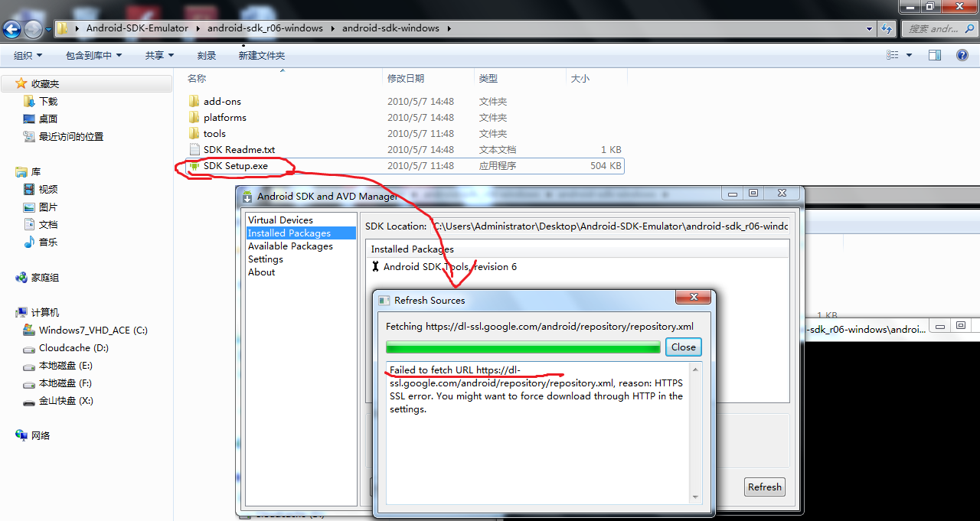Viewport: 980px width, 521px height.
Task: Click the Explorer forward navigation arrow
Action: (33, 29)
